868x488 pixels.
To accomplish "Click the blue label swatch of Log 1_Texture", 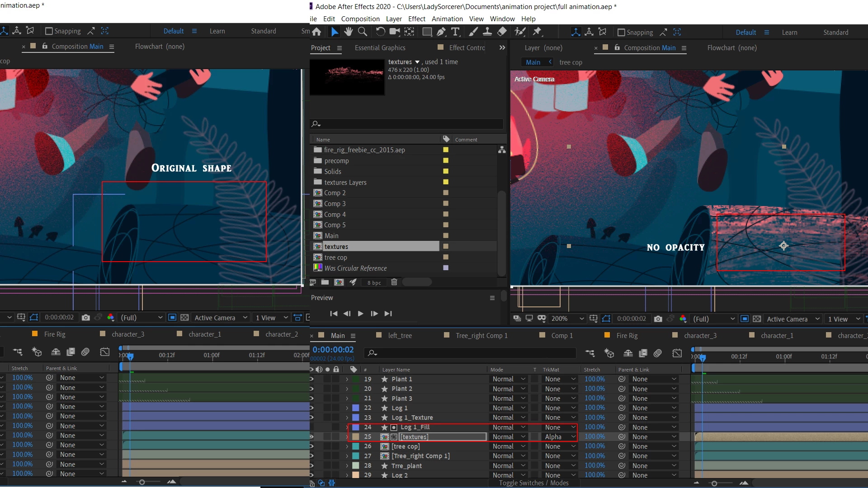I will click(356, 418).
